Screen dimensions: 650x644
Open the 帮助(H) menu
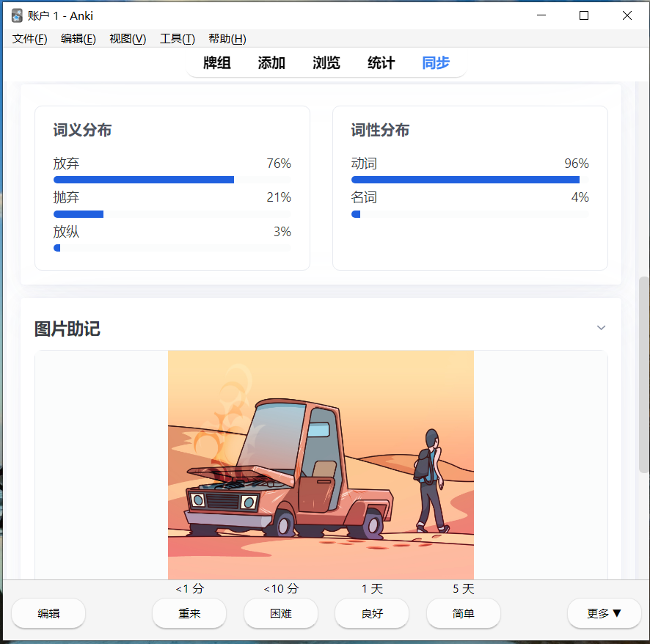point(227,39)
